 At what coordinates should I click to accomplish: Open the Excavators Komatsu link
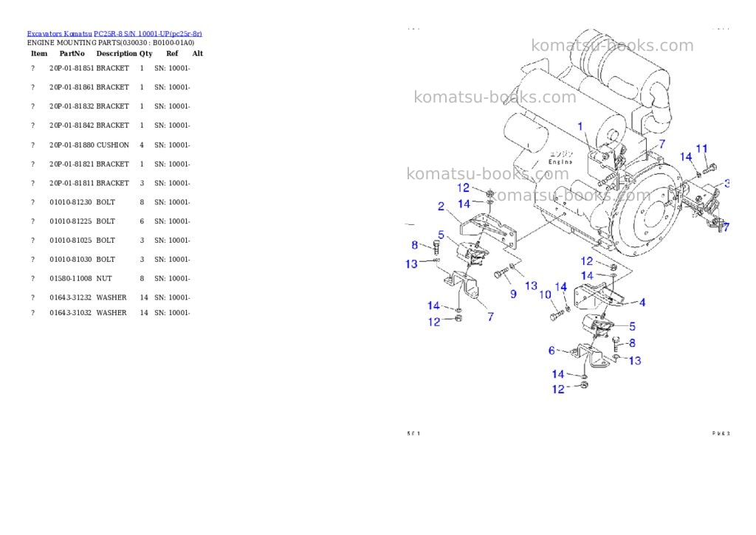tap(59, 34)
